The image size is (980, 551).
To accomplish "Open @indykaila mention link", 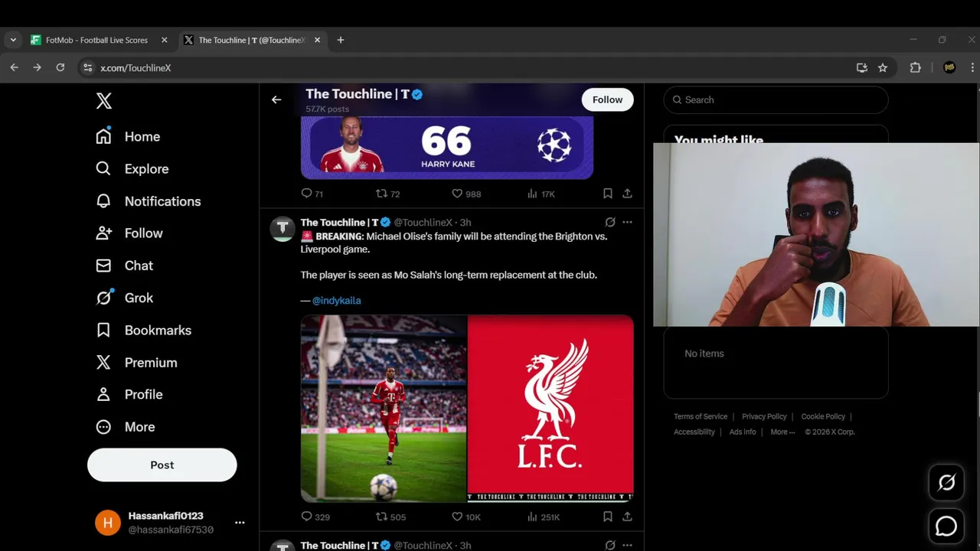I will [336, 301].
